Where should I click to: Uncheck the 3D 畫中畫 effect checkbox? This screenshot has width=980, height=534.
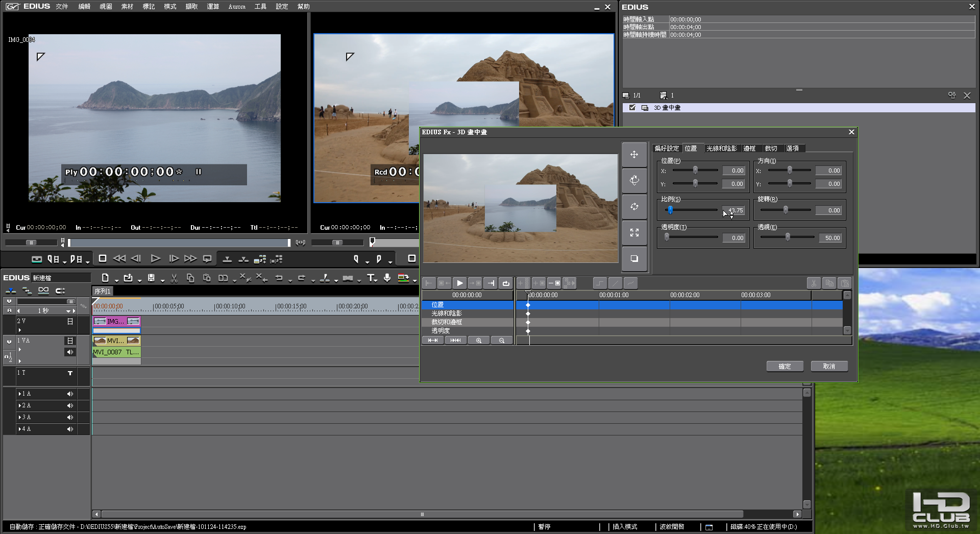point(632,108)
